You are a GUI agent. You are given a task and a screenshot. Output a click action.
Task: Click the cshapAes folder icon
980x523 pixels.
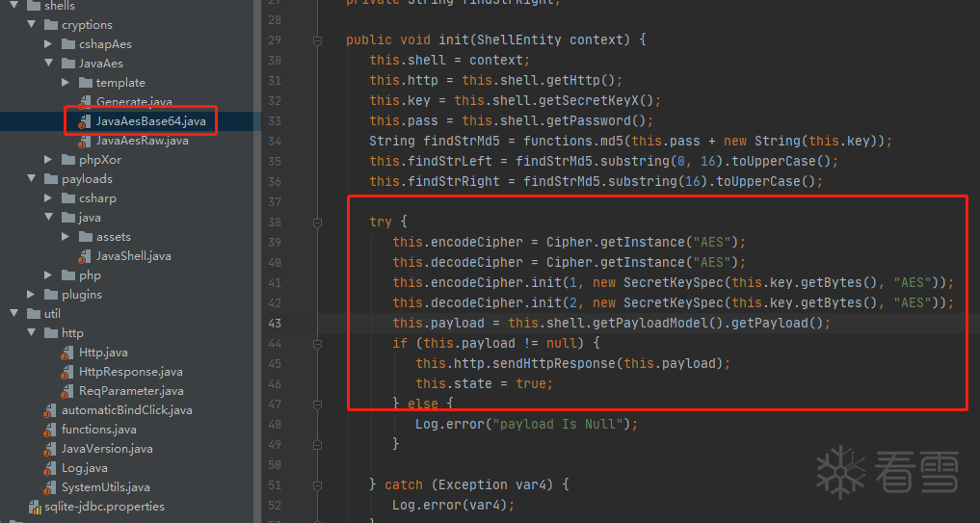tap(68, 44)
